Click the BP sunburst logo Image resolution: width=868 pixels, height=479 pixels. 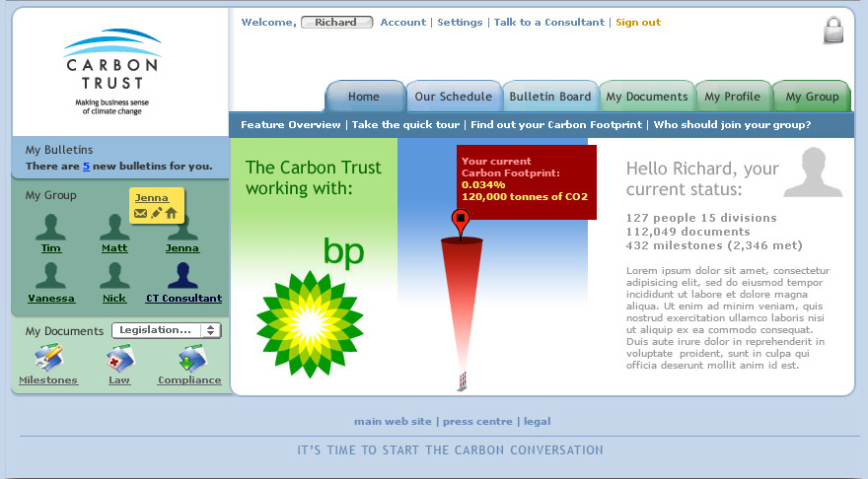(x=310, y=324)
